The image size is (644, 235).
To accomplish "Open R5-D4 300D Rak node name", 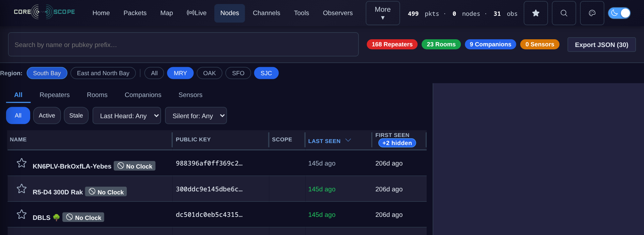I will (x=58, y=192).
